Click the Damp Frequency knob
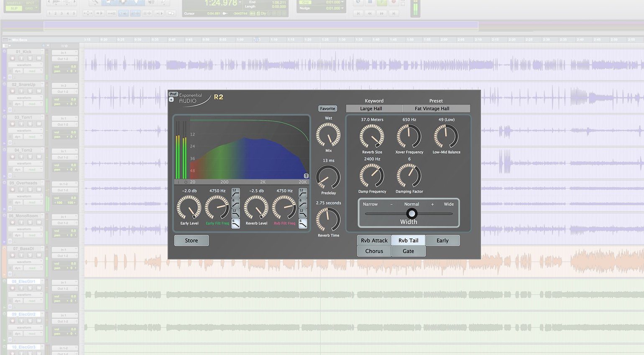Image resolution: width=644 pixels, height=355 pixels. click(x=372, y=175)
